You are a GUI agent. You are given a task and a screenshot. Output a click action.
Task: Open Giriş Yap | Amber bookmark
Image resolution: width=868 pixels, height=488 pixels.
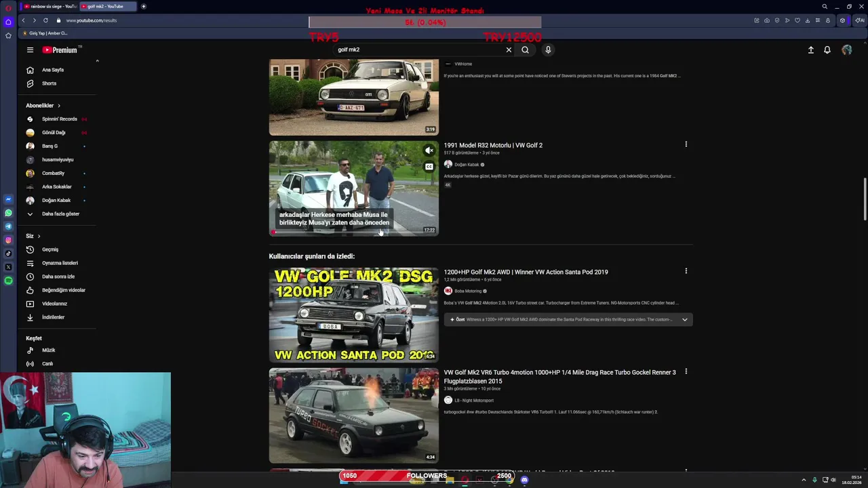[x=45, y=33]
